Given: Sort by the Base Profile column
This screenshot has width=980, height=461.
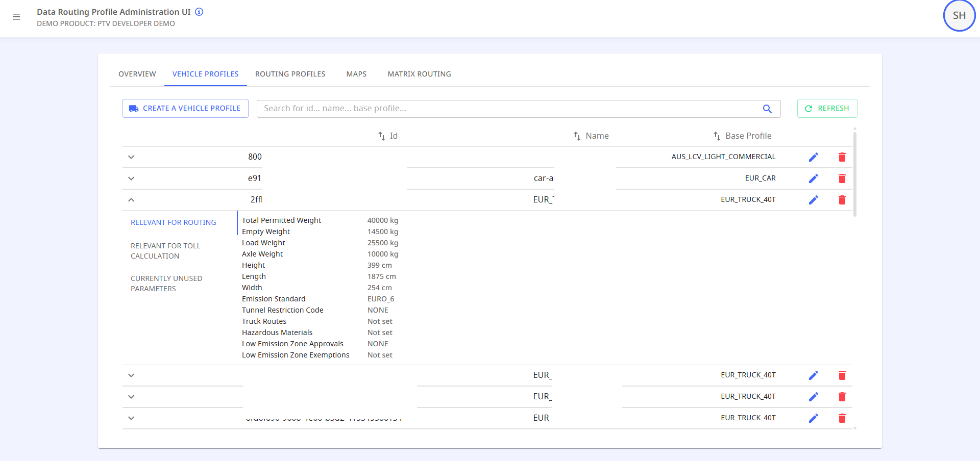Looking at the screenshot, I should point(742,136).
